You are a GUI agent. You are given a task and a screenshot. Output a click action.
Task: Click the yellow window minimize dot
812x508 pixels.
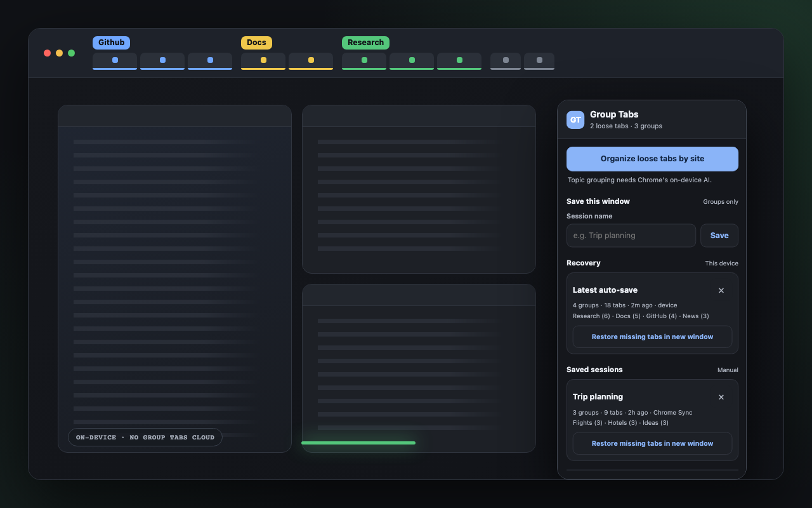point(59,53)
